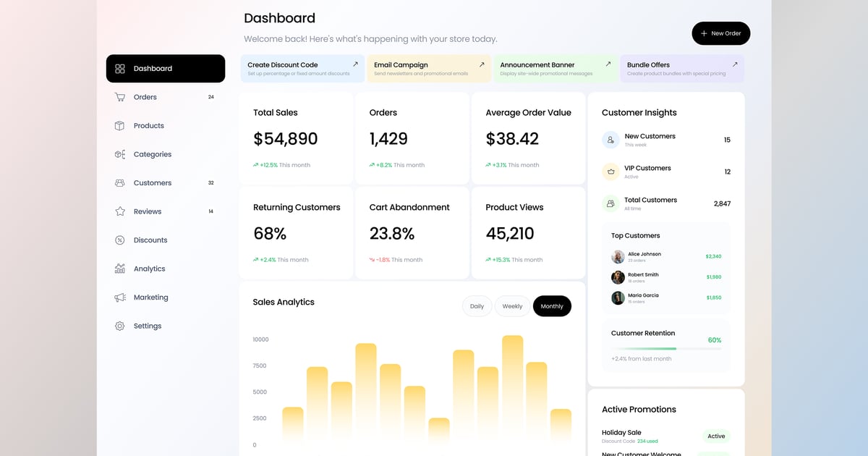The height and width of the screenshot is (456, 868).
Task: Go to Customers in the sidebar
Action: point(153,183)
